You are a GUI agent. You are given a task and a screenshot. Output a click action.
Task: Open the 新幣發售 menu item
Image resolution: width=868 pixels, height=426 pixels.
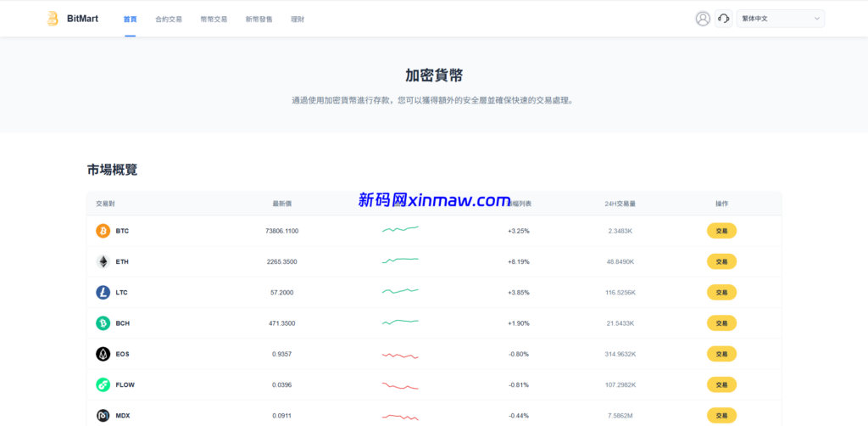[259, 19]
